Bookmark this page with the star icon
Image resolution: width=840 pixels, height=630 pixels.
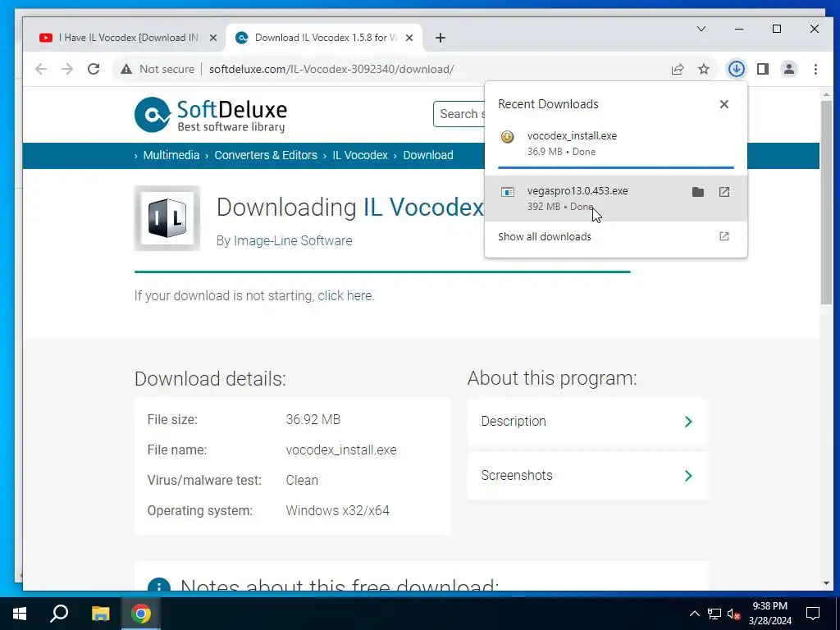tap(703, 69)
